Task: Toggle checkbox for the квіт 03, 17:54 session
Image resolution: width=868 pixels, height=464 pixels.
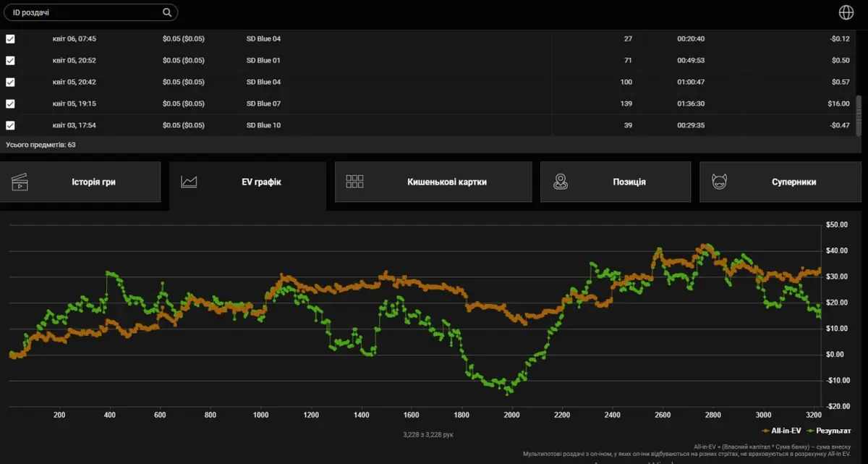Action: pos(10,125)
